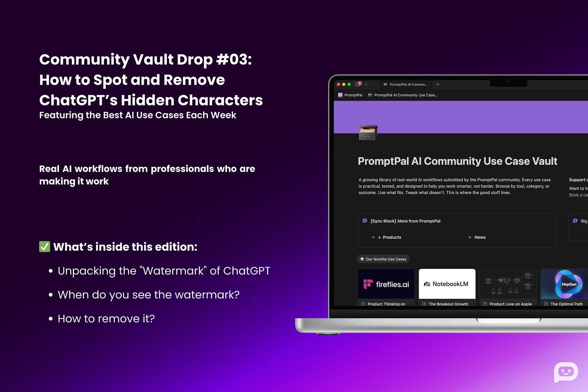Screen dimensions: 588x392
Task: Open PromptPal AI Community Use Case breadcrumb
Action: pyautogui.click(x=403, y=95)
